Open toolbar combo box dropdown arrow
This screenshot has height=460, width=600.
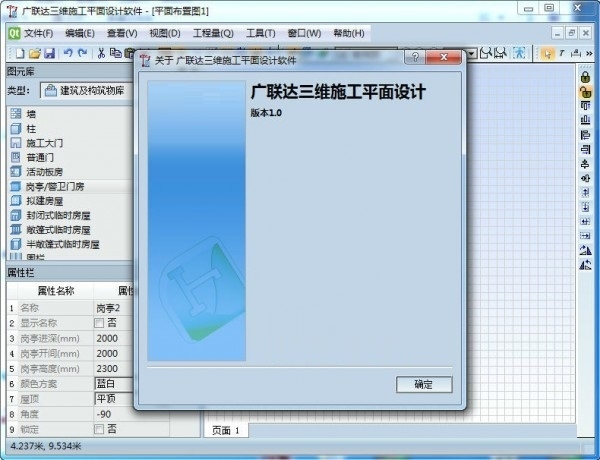coord(472,54)
